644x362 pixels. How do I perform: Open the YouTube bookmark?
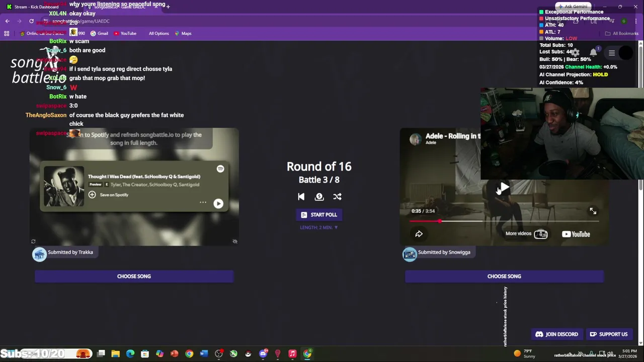coord(125,33)
